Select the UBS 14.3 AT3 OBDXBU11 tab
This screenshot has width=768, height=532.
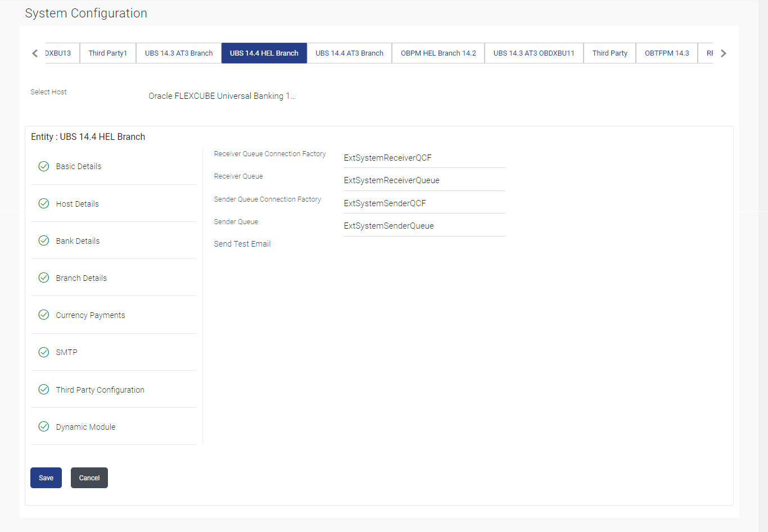point(534,53)
